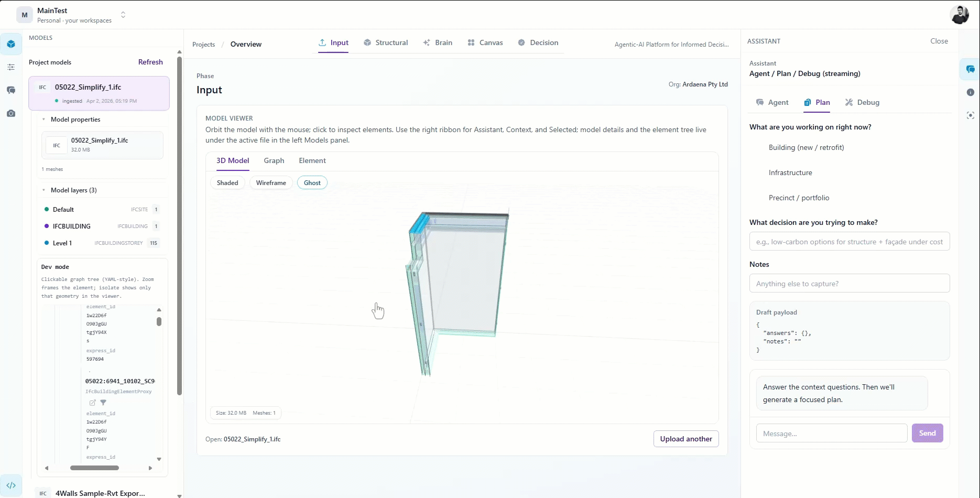Screen dimensions: 980x498
Task: Click the camera snapshot icon in left sidebar
Action: click(11, 113)
